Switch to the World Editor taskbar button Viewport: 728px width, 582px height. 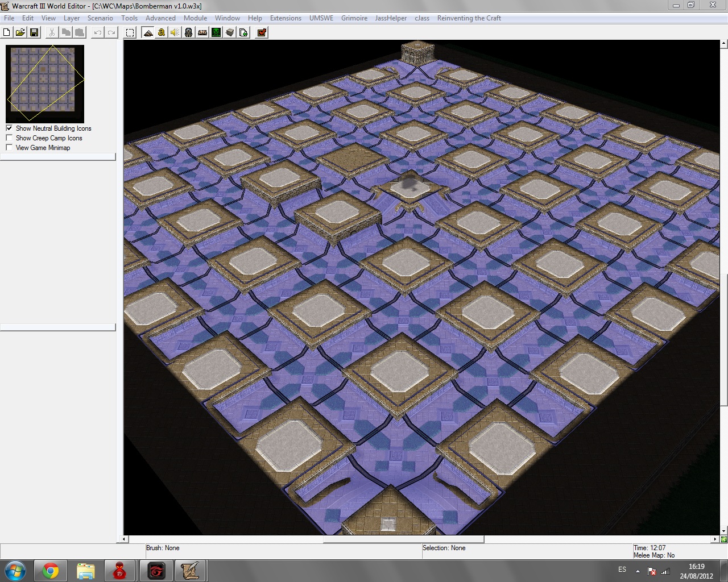(x=191, y=571)
